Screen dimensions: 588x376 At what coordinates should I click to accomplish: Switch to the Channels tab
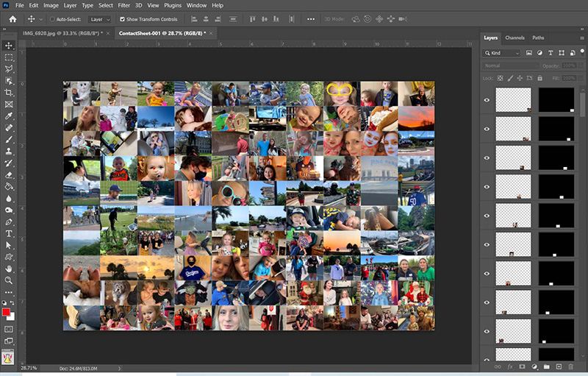[514, 38]
